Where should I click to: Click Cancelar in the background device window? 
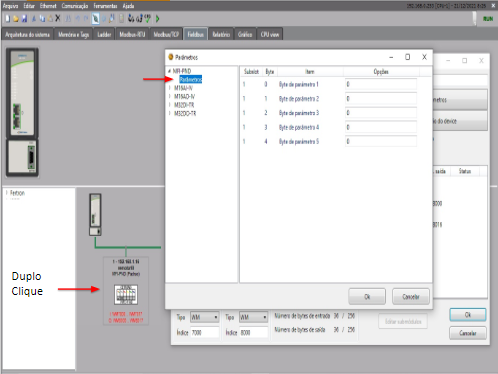click(468, 333)
